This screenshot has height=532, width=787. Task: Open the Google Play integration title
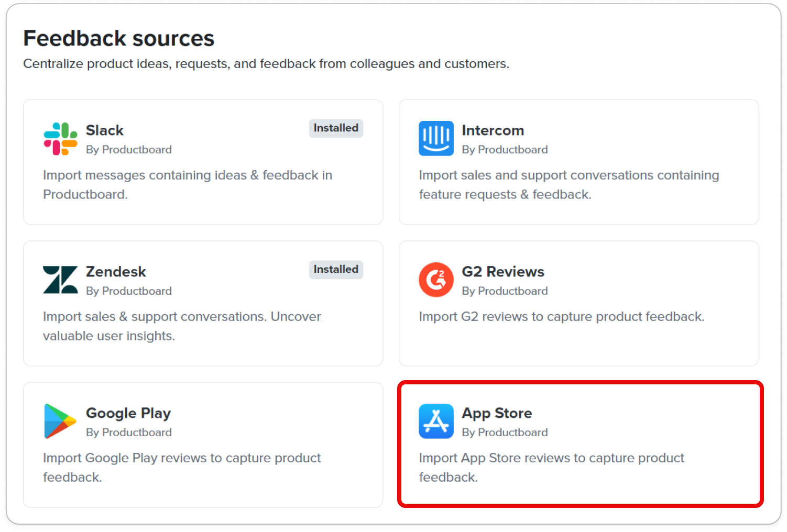click(x=128, y=414)
